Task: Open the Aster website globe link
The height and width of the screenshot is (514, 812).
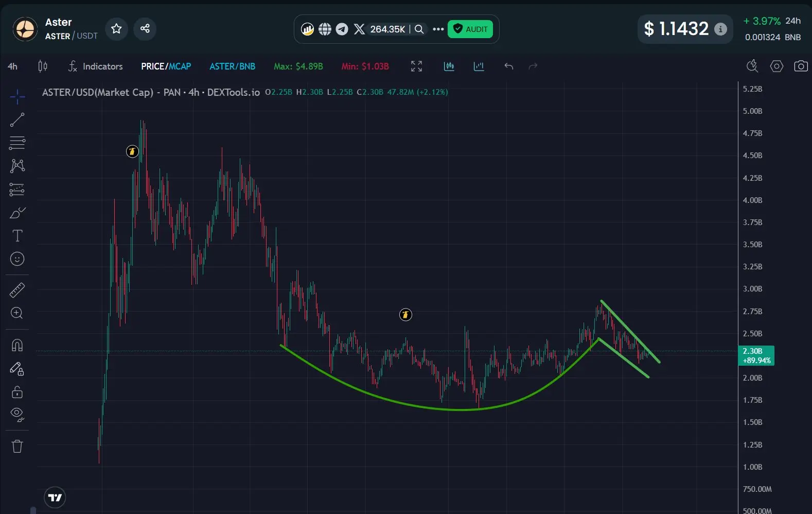Action: coord(325,29)
